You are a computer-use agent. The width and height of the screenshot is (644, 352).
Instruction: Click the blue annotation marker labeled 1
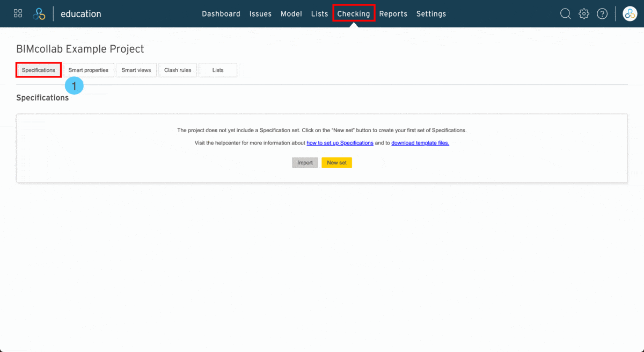click(x=74, y=85)
